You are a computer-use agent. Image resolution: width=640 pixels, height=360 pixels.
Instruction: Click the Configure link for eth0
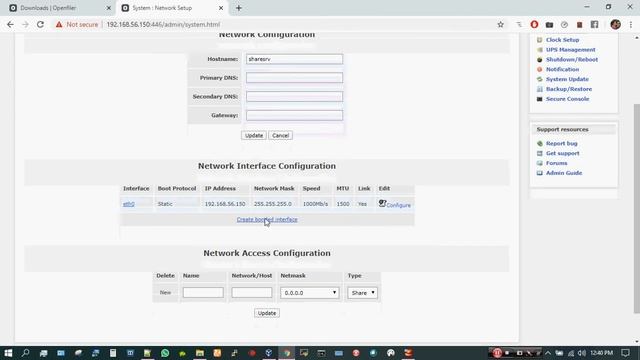click(399, 205)
